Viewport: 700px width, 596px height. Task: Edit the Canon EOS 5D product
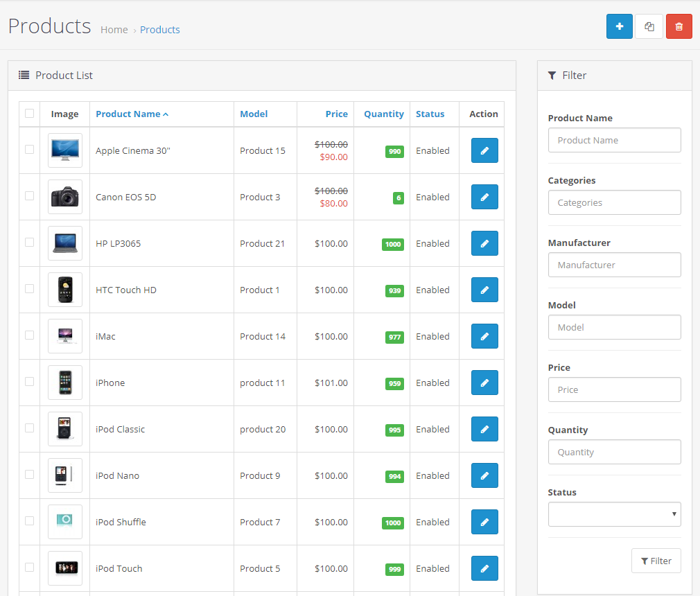point(484,197)
